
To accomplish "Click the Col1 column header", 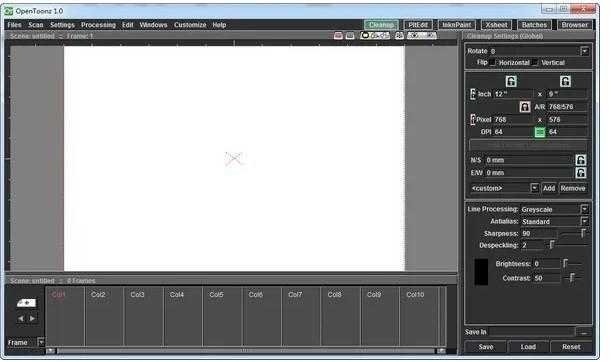I will pos(58,295).
